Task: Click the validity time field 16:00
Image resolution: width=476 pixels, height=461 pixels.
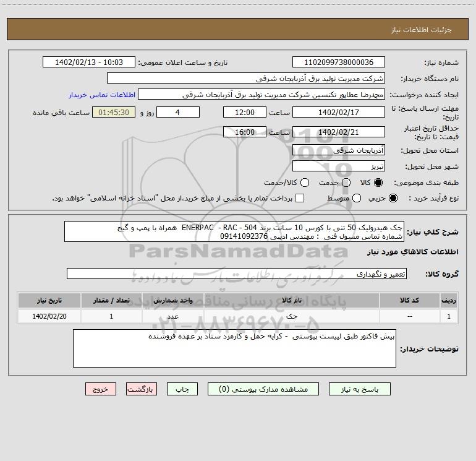Action: coord(245,132)
